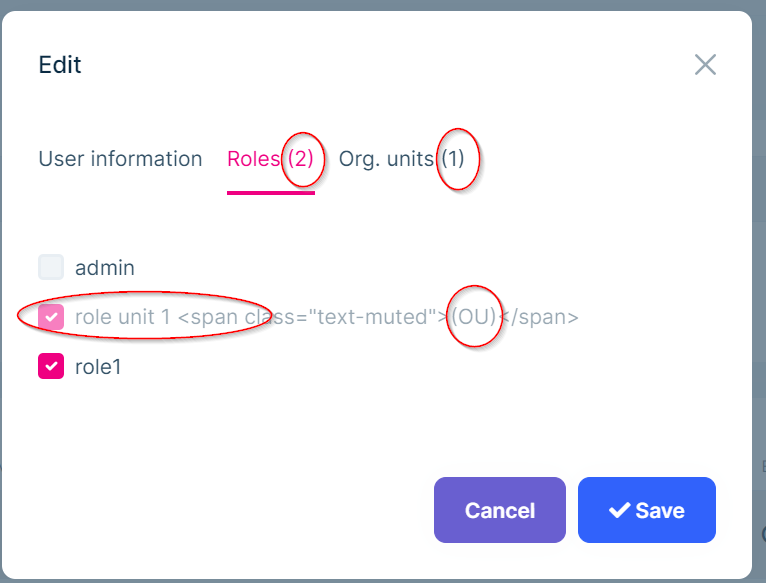Viewport: 766px width, 583px height.
Task: Open the Org. units tab
Action: [x=386, y=159]
